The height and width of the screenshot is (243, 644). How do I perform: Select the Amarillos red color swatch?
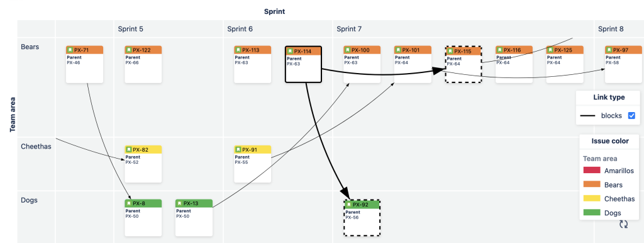coord(591,171)
